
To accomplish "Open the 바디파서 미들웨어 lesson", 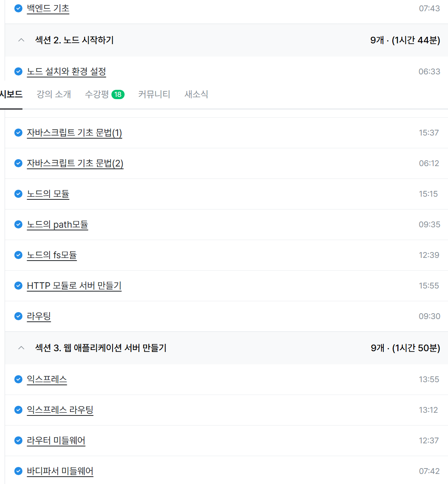I will pos(60,471).
